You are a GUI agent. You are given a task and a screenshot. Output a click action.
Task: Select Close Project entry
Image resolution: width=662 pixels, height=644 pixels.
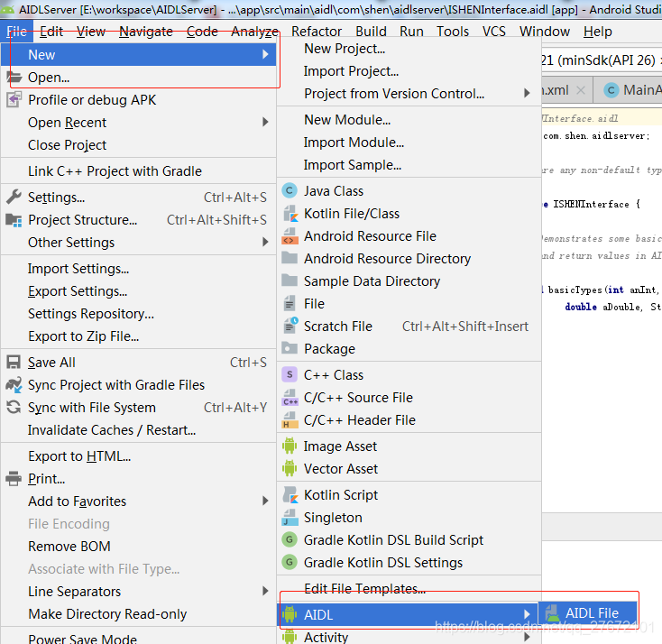click(x=139, y=145)
